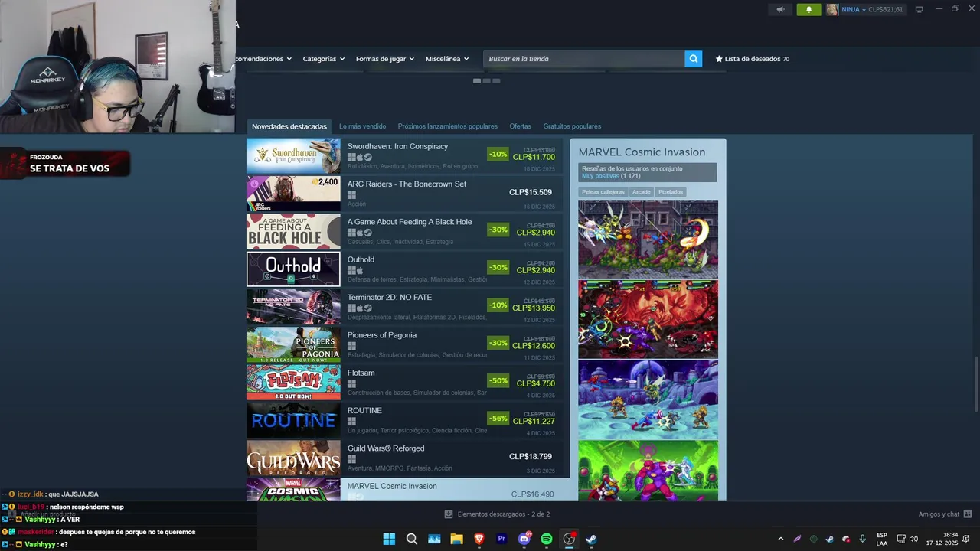
Task: View the green background Sentinel screenshot
Action: click(x=648, y=471)
